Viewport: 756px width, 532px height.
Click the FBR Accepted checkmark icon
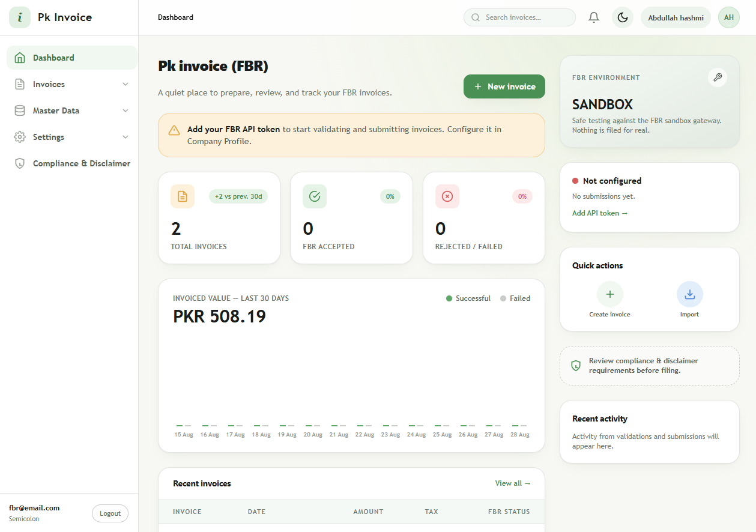coord(315,196)
